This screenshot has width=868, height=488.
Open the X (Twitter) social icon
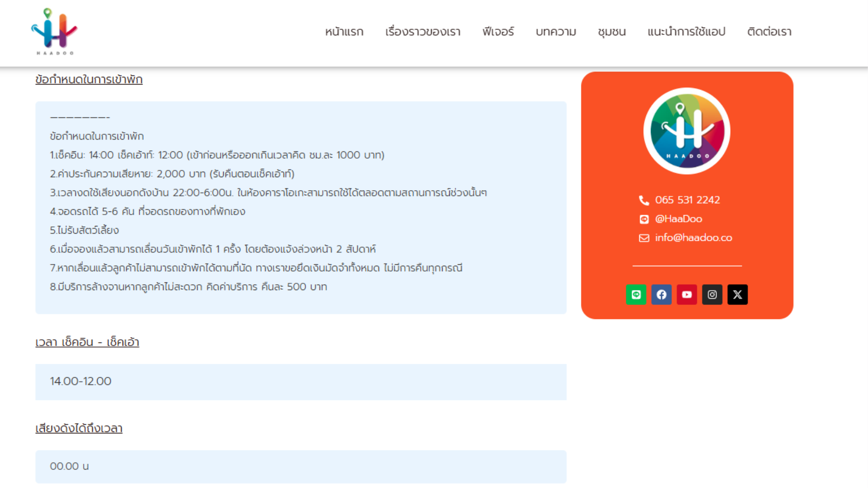[737, 295]
